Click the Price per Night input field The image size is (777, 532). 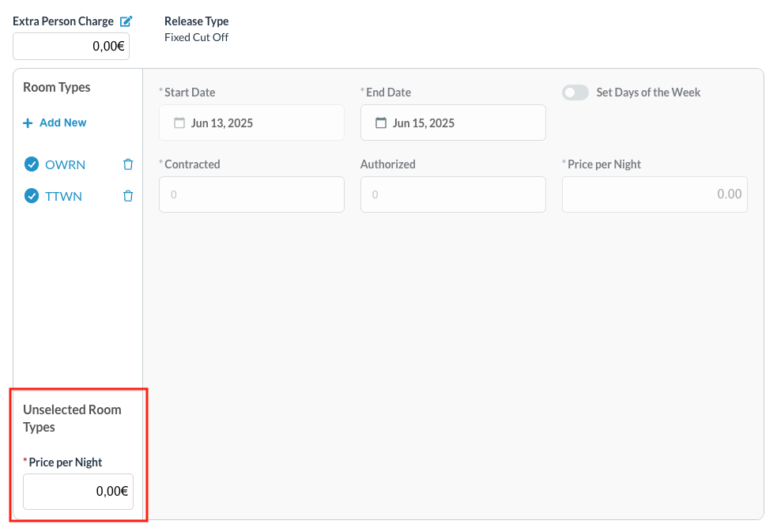click(x=654, y=194)
